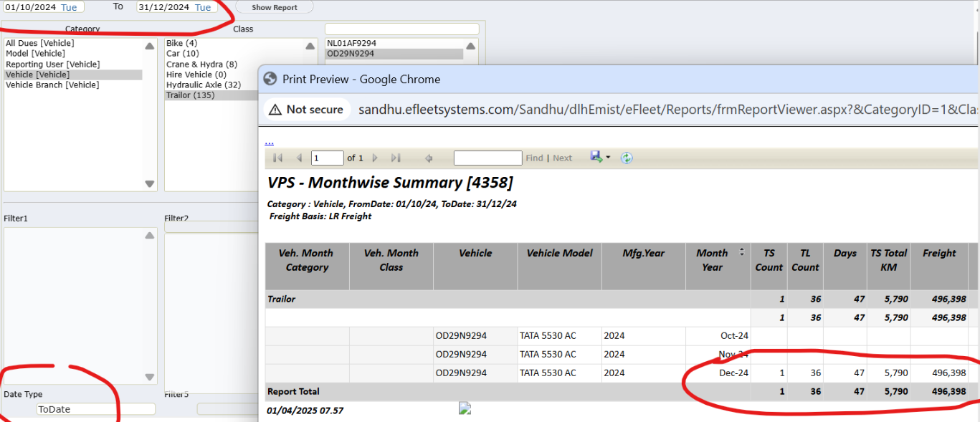Click the previous page arrow in report toolbar
980x422 pixels.
click(x=299, y=158)
